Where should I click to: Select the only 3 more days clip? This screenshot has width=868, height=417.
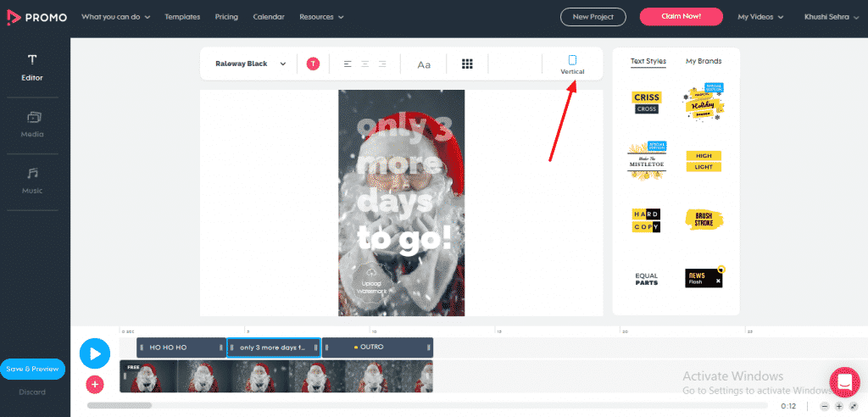click(274, 347)
